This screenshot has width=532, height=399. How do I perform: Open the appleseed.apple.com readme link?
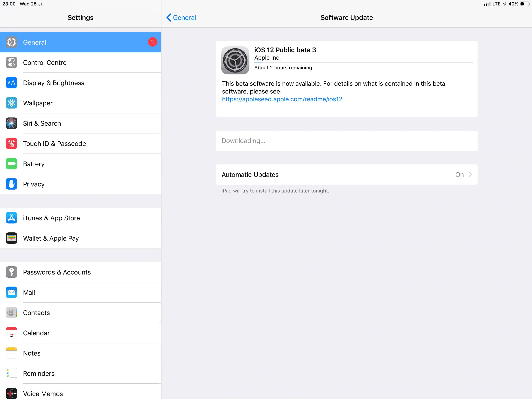tap(282, 99)
